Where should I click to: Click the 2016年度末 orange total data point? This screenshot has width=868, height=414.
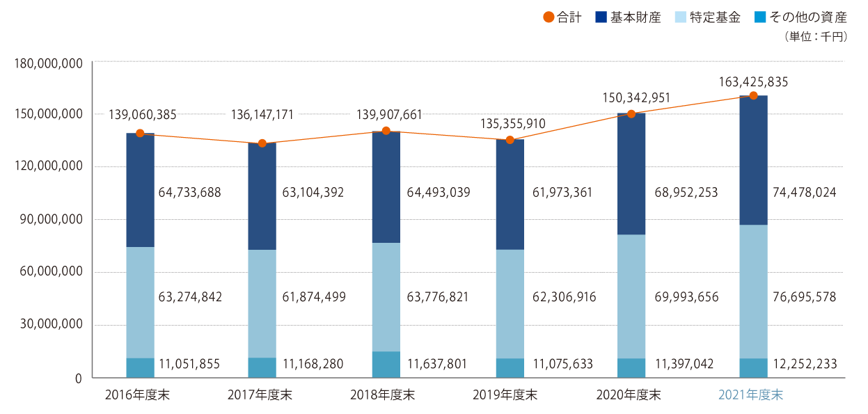(x=140, y=134)
